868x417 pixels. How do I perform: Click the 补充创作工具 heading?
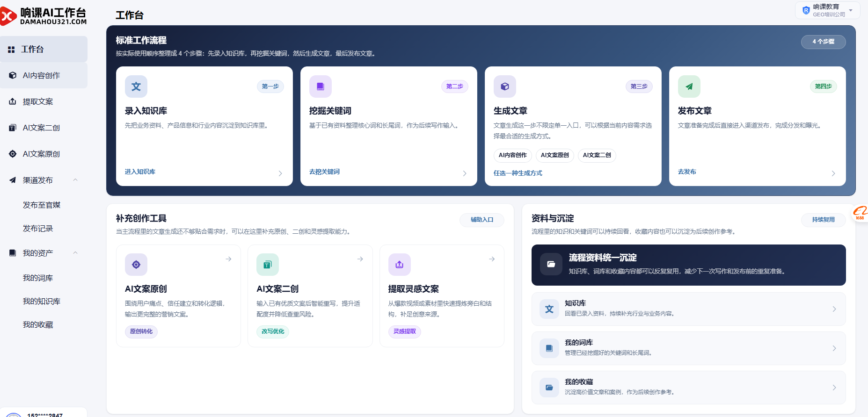(x=141, y=218)
